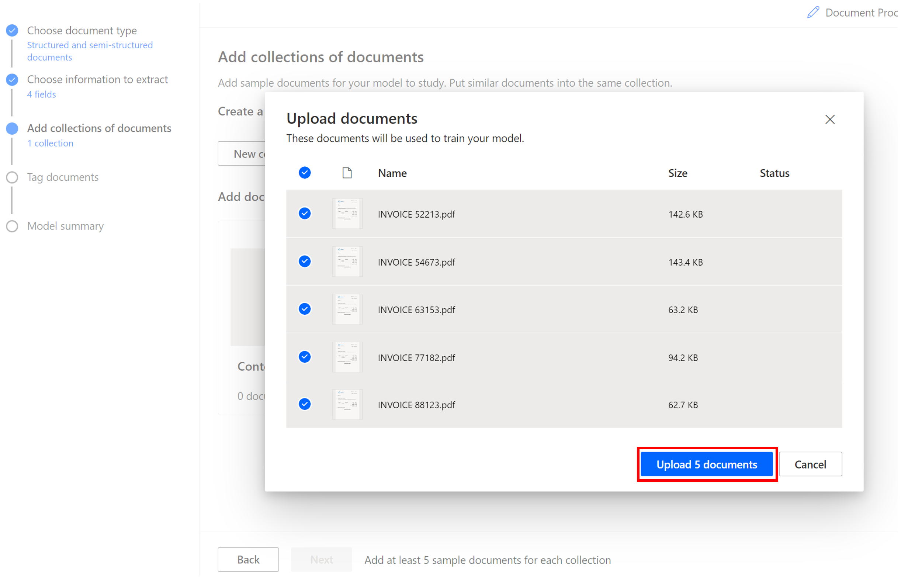Click the Add collections of documents step indicator

click(x=12, y=129)
